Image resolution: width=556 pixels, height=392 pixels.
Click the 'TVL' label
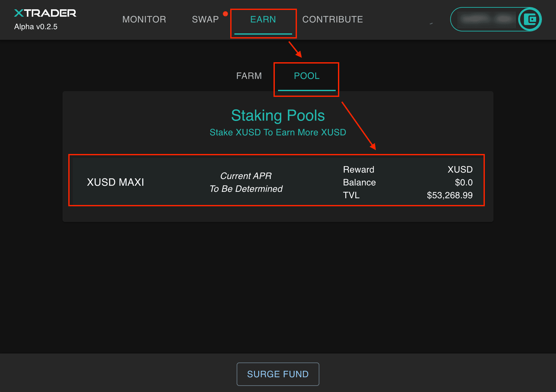351,195
